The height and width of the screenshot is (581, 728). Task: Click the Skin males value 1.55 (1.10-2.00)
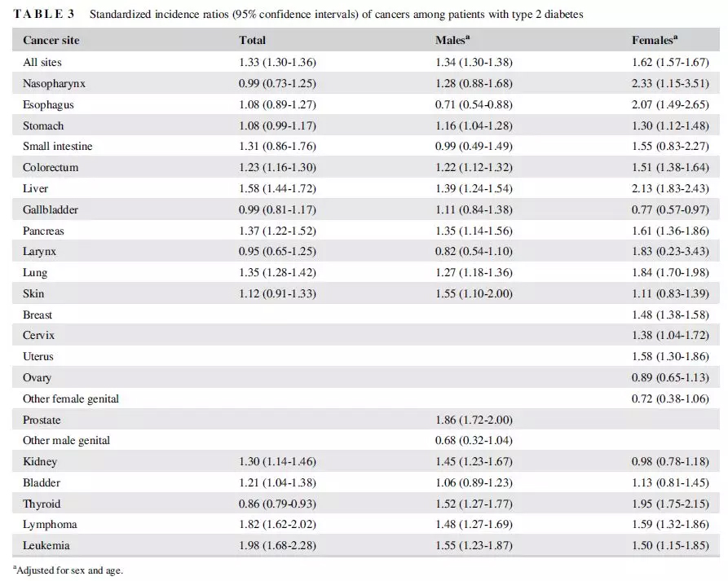click(x=474, y=293)
